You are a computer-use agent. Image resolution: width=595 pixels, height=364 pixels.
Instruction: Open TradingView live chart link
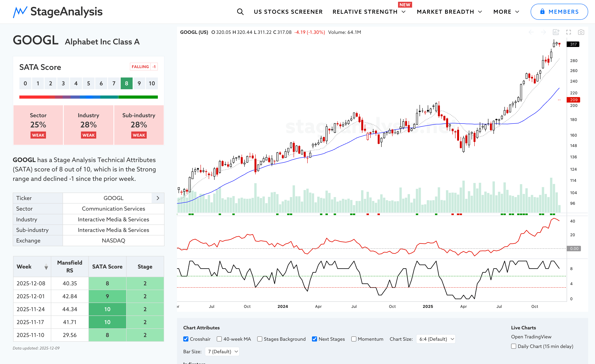(x=531, y=337)
